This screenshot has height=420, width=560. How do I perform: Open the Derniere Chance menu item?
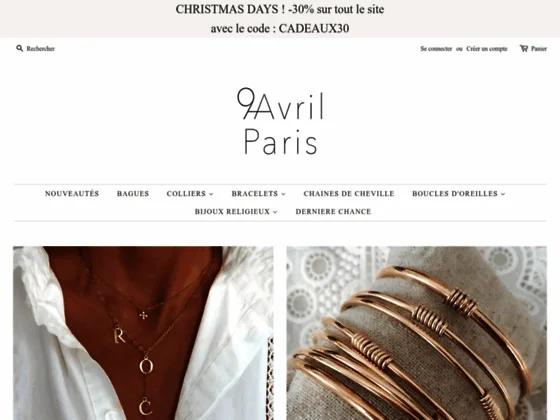pos(333,211)
